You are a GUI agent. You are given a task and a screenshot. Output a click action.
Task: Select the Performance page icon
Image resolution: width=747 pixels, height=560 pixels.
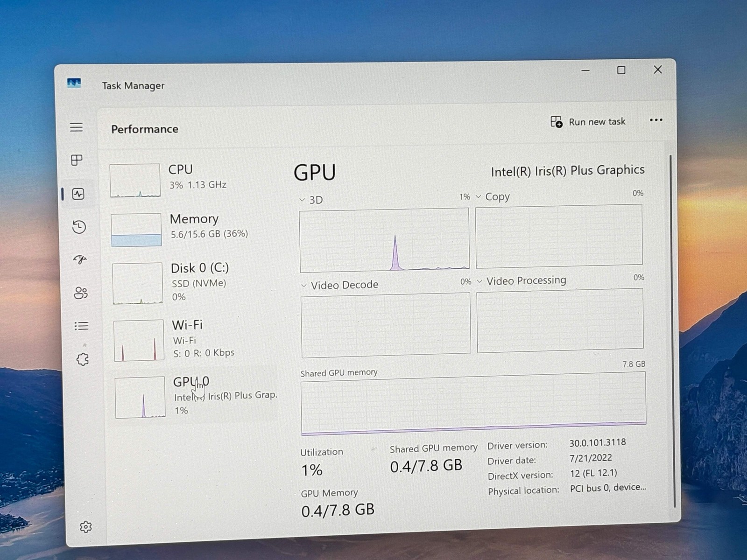(x=78, y=194)
